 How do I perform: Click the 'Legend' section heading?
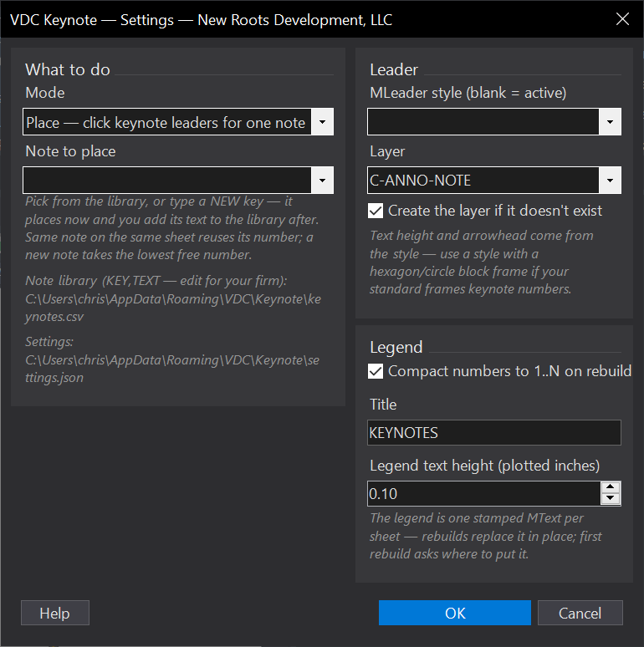click(396, 348)
